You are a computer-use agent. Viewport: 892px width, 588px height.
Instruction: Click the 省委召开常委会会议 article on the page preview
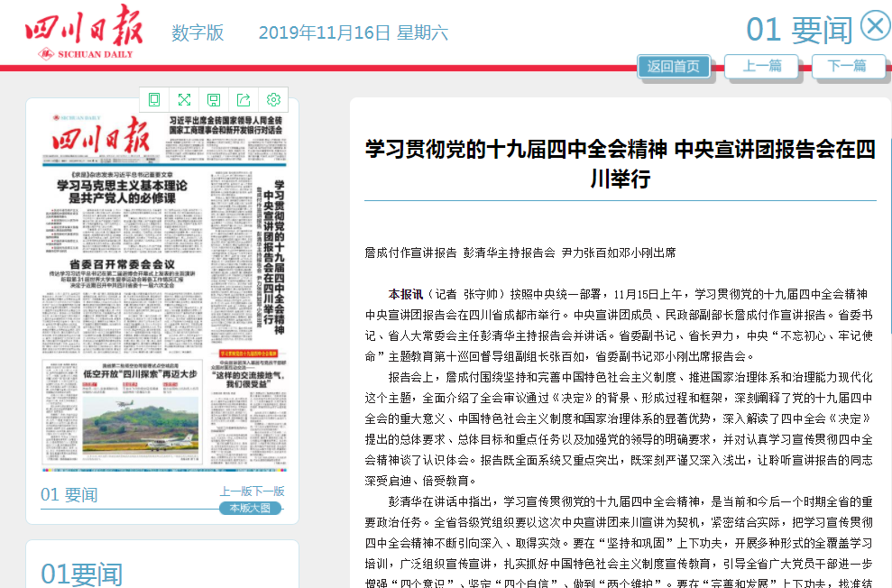122,264
